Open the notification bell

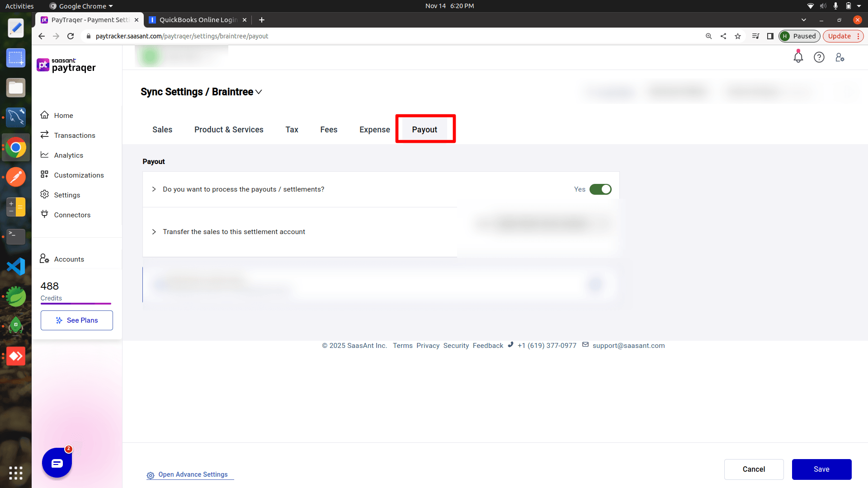click(798, 57)
